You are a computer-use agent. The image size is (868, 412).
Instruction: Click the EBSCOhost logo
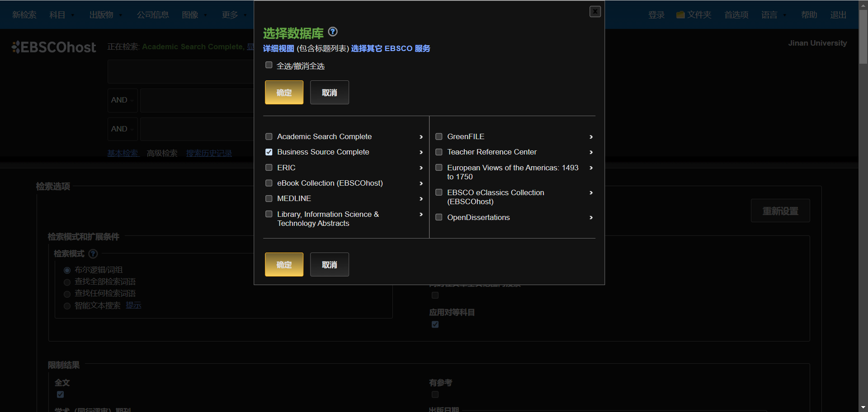coord(54,47)
